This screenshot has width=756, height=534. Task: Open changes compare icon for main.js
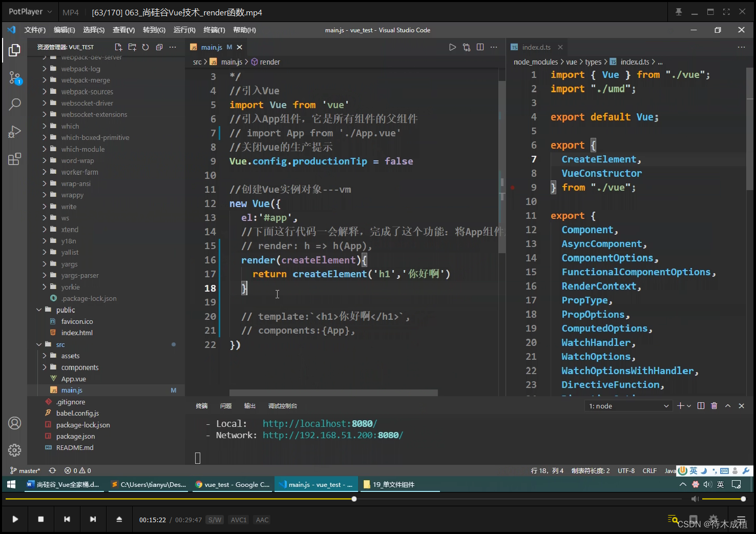coord(467,47)
